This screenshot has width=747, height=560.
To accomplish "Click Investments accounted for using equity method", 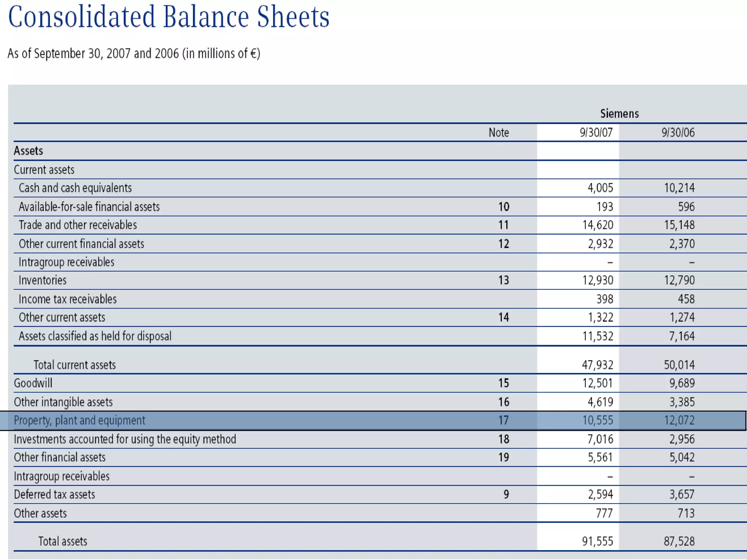I will (x=125, y=439).
